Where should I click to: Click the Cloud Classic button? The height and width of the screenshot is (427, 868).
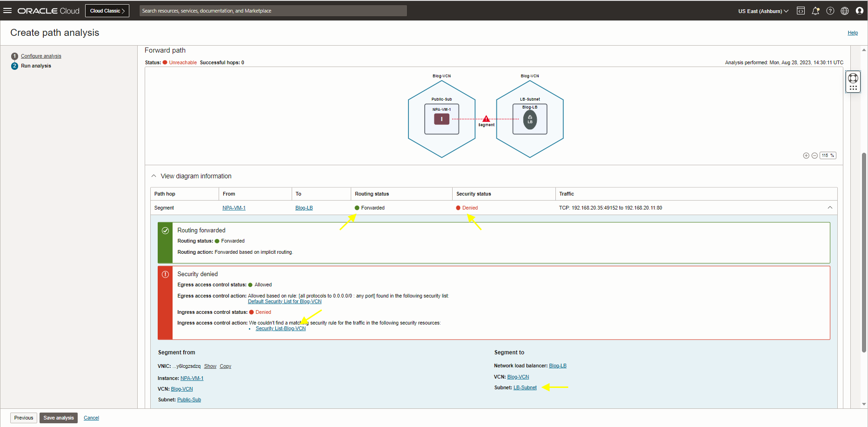107,11
